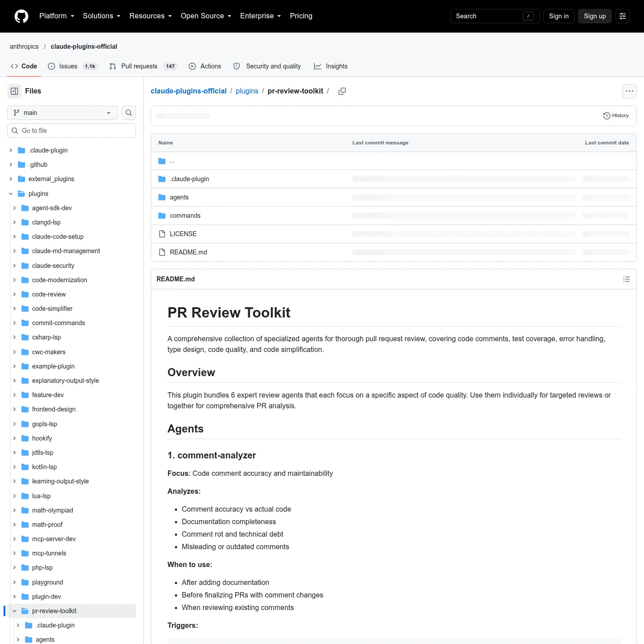Click the Go to file input
The width and height of the screenshot is (644, 644).
point(72,131)
